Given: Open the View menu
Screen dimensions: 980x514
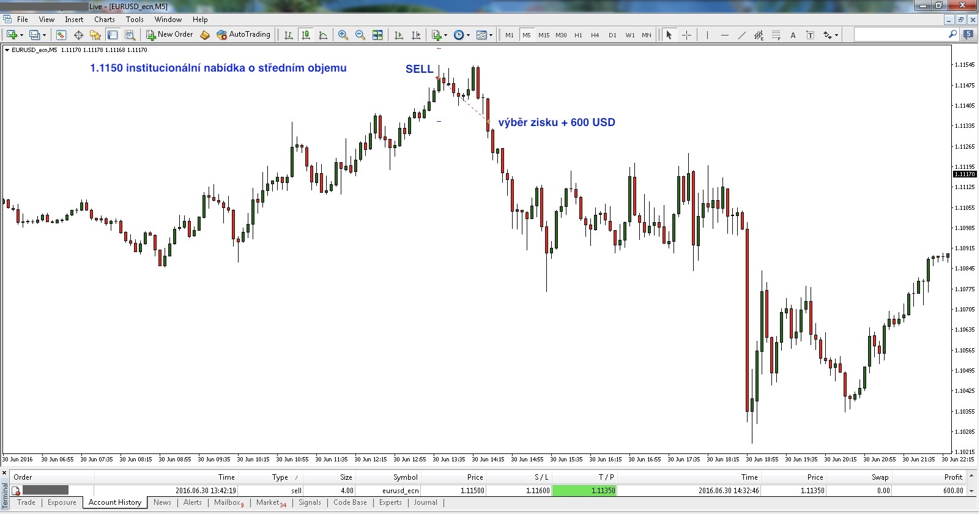Looking at the screenshot, I should [46, 20].
